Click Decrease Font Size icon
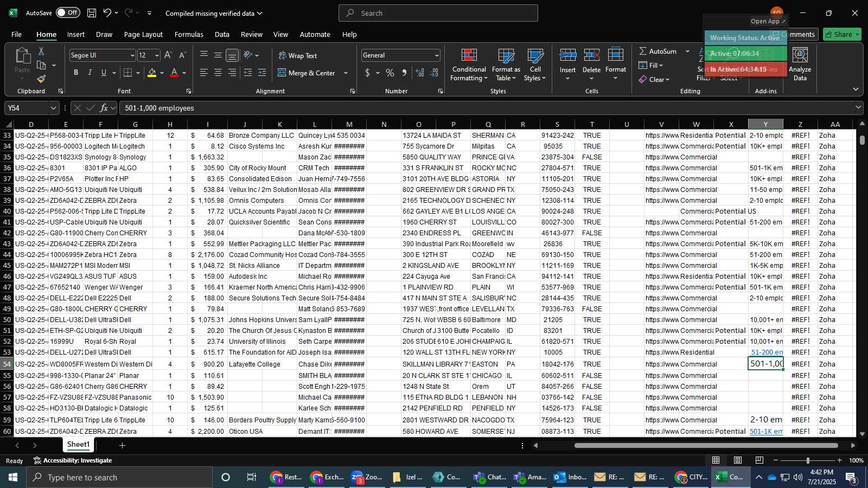Screen dimensions: 868x488 pos(182,55)
